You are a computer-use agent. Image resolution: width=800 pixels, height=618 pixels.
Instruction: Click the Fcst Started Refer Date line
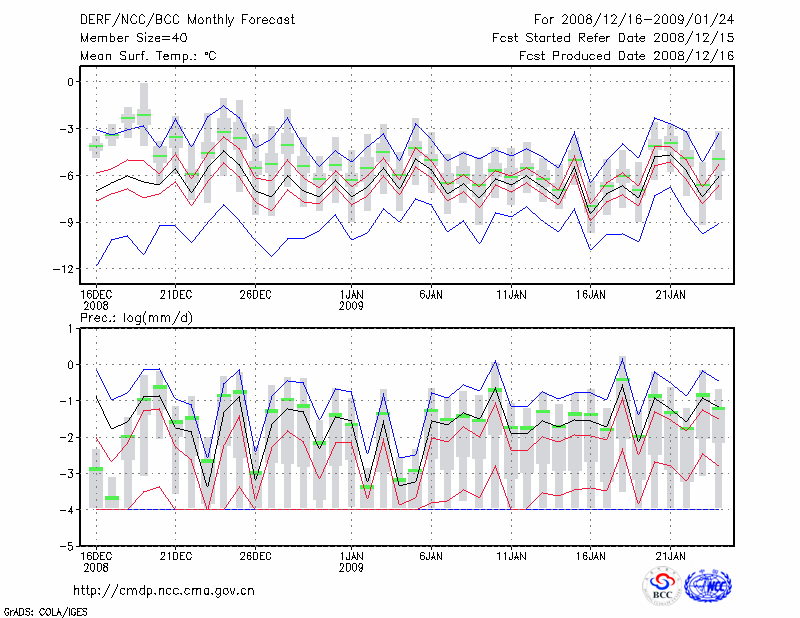(x=613, y=38)
